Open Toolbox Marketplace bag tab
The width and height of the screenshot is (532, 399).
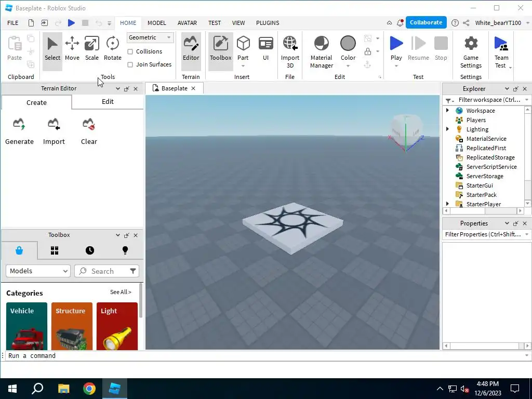tap(19, 251)
